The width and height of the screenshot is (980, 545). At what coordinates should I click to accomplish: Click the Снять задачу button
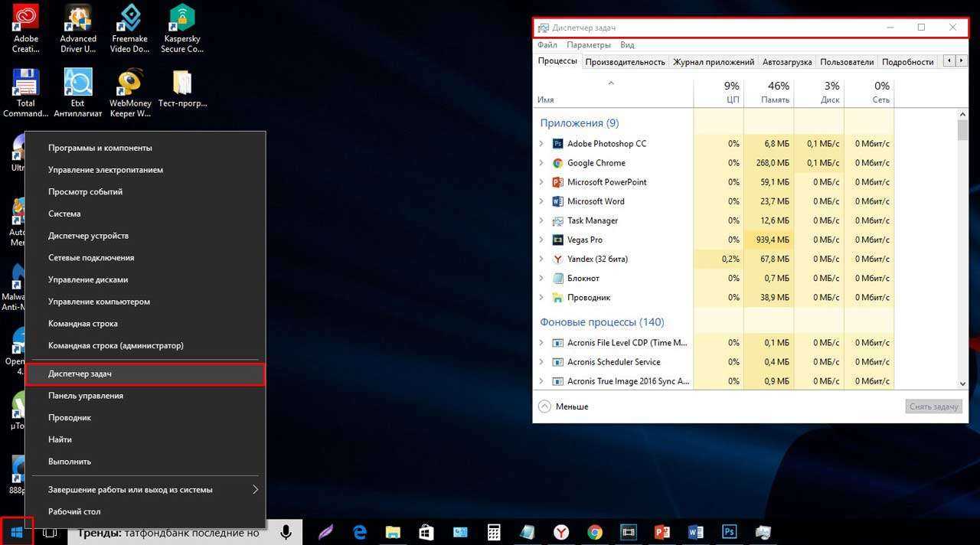point(933,406)
